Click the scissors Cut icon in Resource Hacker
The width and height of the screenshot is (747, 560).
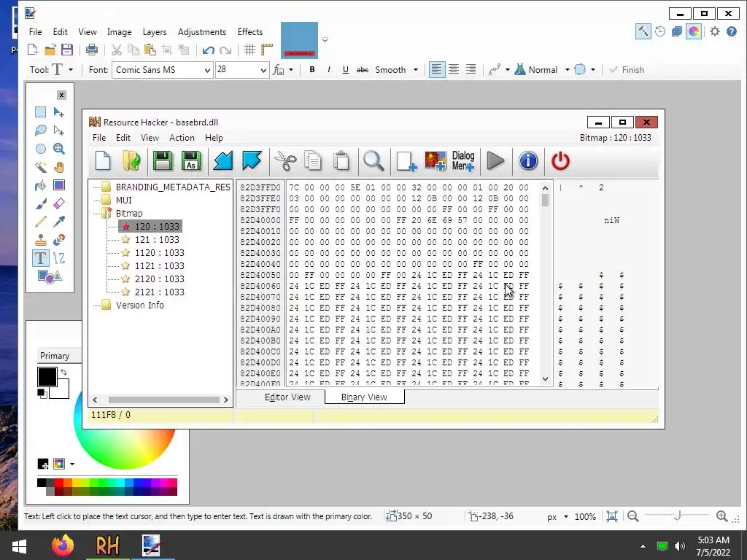[285, 161]
